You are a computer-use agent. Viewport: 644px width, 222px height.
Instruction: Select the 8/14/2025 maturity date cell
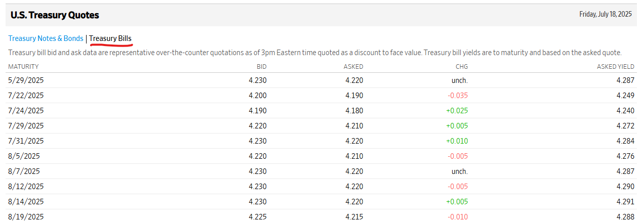[26, 201]
